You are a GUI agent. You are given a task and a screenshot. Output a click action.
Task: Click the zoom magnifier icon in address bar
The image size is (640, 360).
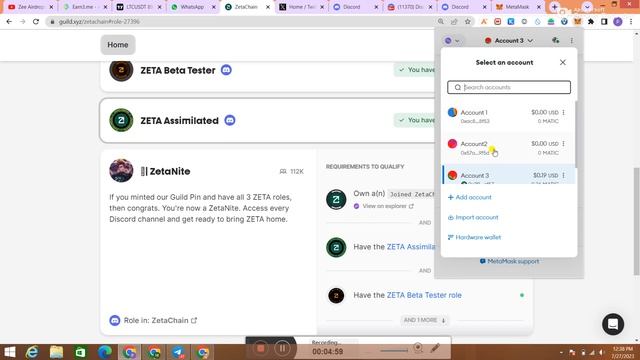point(441,22)
